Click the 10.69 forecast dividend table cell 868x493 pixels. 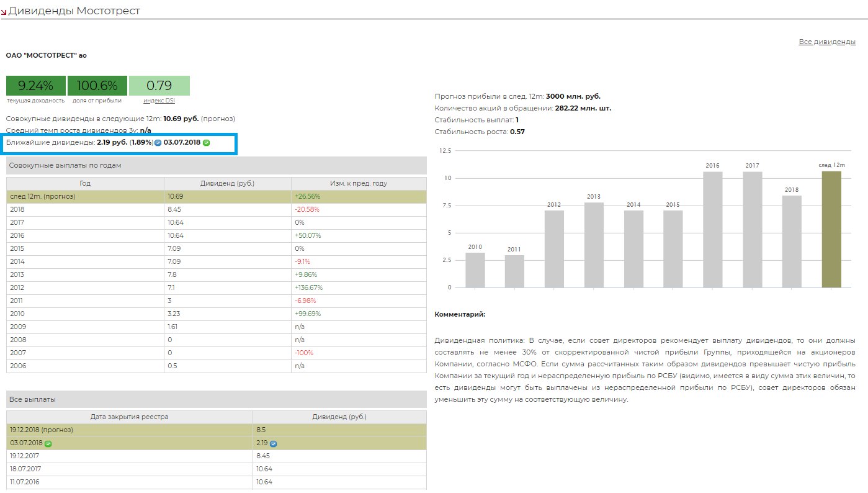[228, 196]
